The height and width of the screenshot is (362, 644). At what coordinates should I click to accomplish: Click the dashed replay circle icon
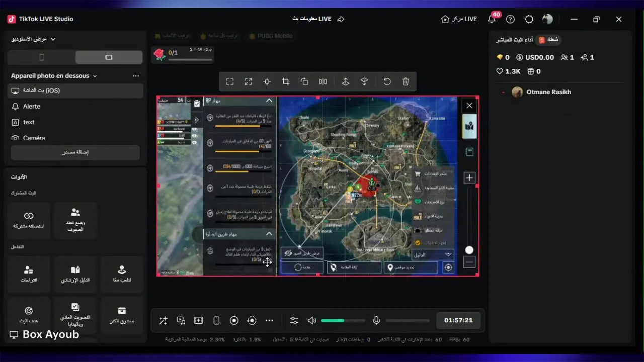[x=252, y=320]
